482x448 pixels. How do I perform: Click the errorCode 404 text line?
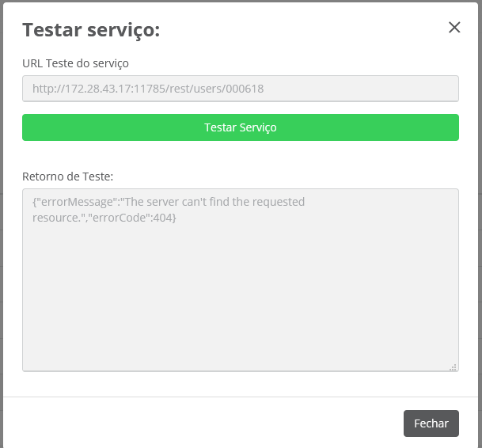[x=104, y=218]
